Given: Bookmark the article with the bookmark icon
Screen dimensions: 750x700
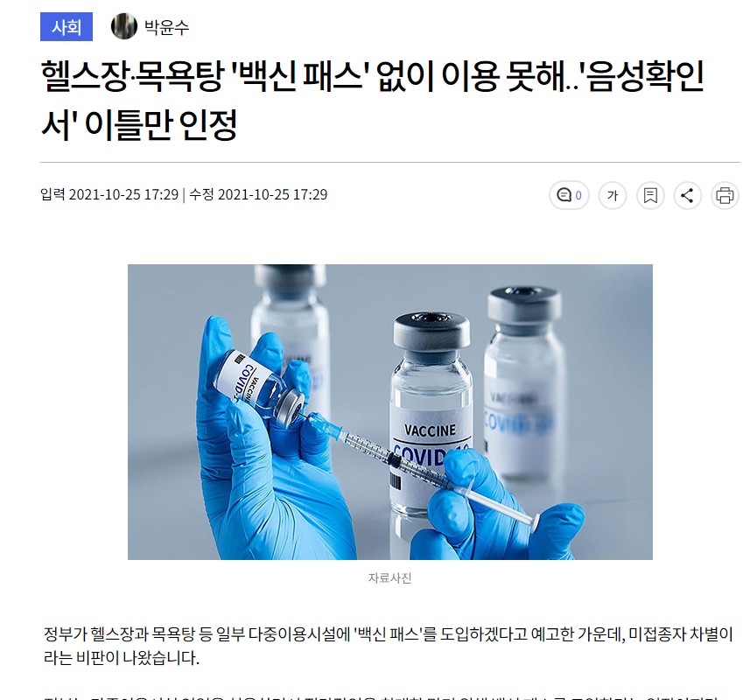Looking at the screenshot, I should (650, 195).
